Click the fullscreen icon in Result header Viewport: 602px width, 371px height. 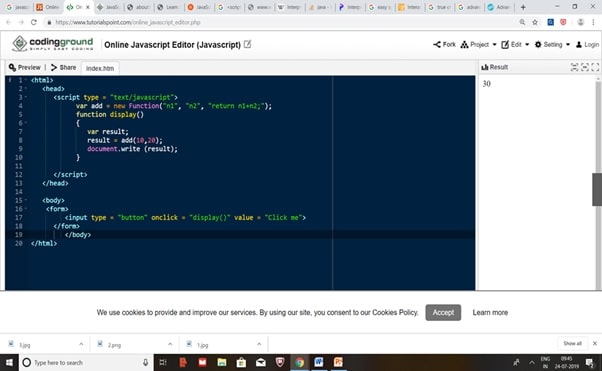595,67
